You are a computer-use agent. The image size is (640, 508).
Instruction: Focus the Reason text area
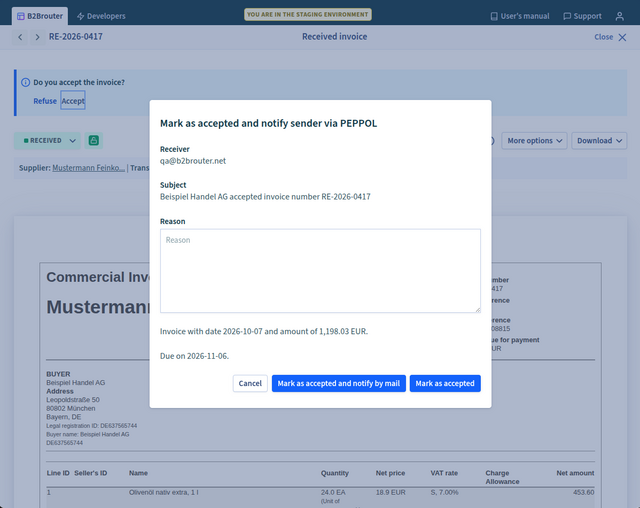click(x=320, y=271)
